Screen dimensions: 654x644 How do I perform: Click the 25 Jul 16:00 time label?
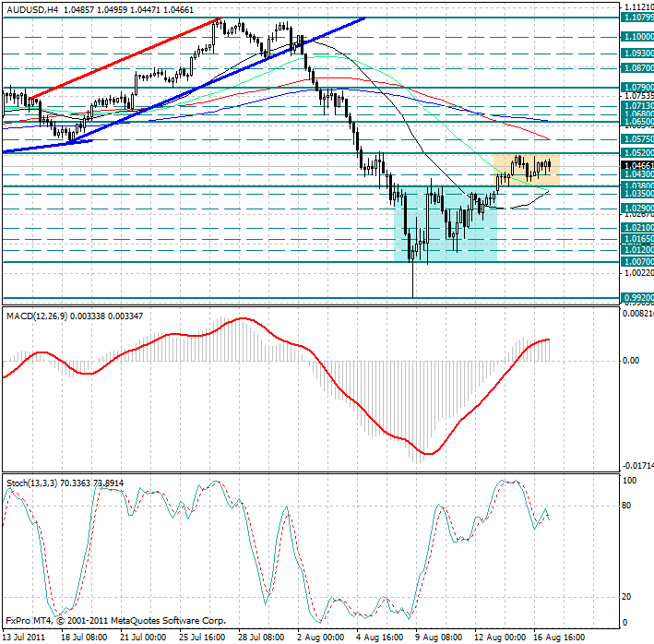pos(202,638)
